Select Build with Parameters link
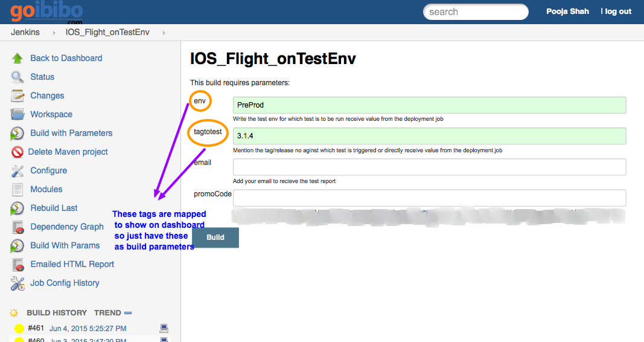 [x=71, y=133]
